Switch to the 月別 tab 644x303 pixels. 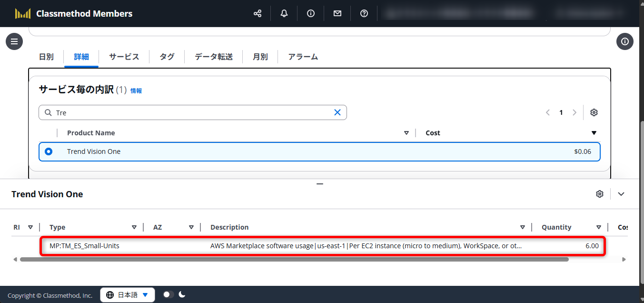pyautogui.click(x=260, y=57)
